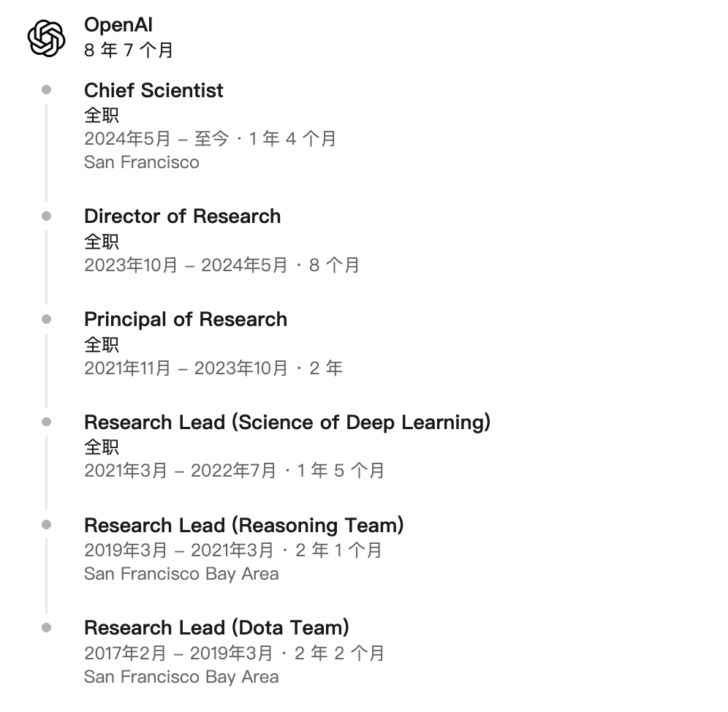728x712 pixels.
Task: Click Research Lead (Reasoning Team) title
Action: pos(243,526)
